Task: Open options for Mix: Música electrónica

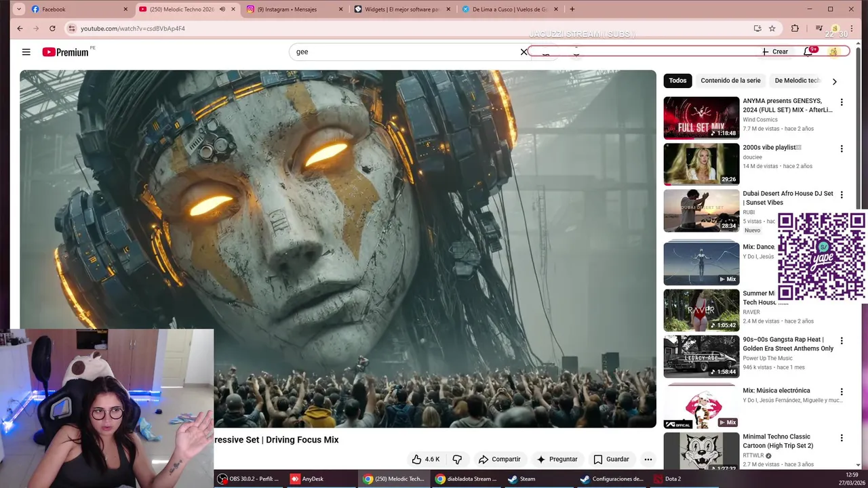Action: (842, 392)
